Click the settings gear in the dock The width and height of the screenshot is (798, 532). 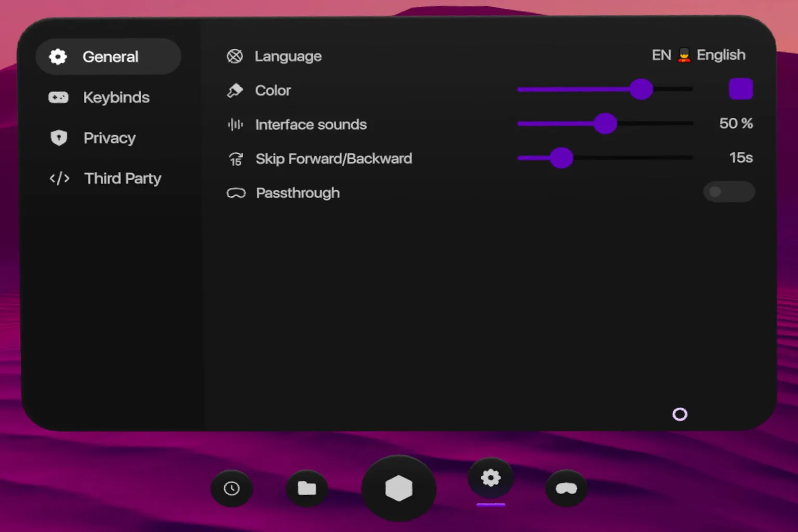[x=491, y=477]
